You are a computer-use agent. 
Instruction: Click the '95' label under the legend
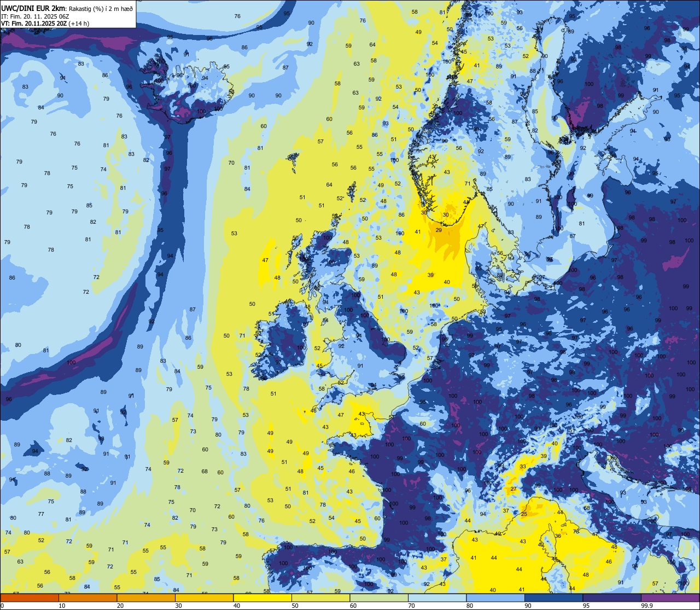coord(586,606)
